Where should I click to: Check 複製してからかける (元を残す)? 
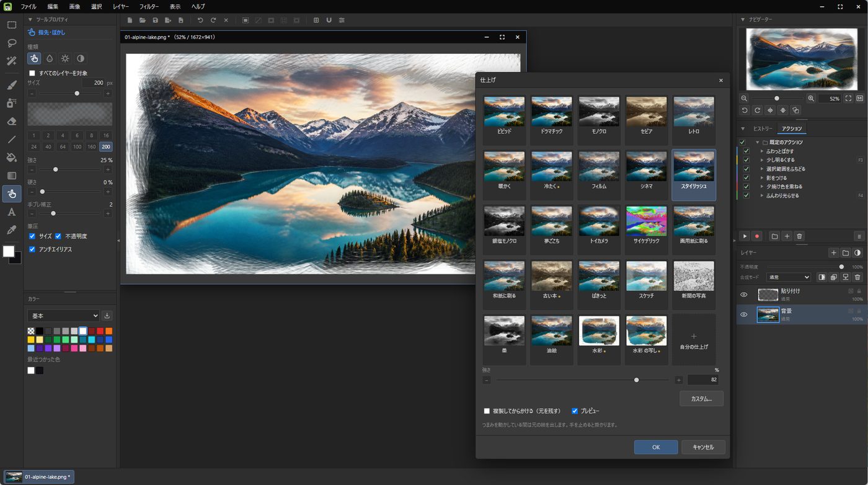pyautogui.click(x=487, y=411)
